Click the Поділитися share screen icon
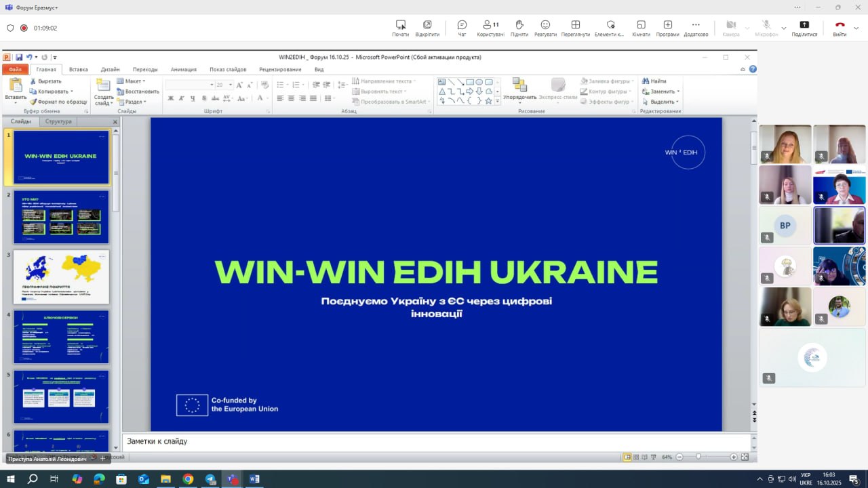This screenshot has height=488, width=868. tap(804, 28)
